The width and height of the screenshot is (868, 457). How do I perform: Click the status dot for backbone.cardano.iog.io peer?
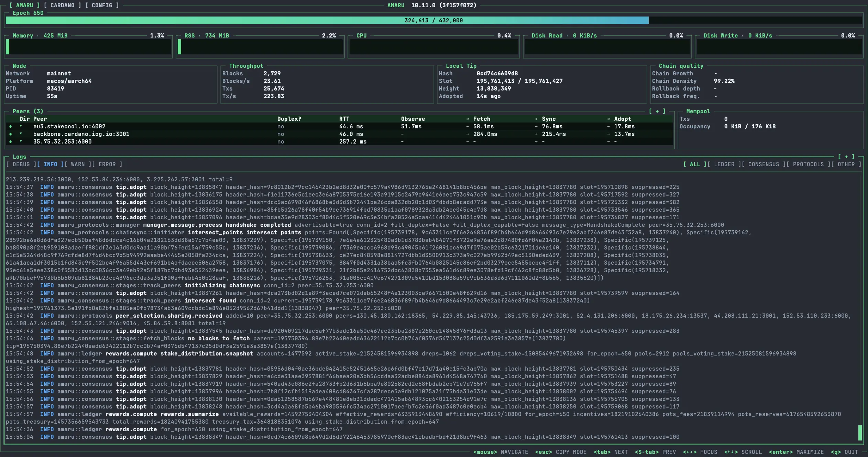(x=11, y=134)
